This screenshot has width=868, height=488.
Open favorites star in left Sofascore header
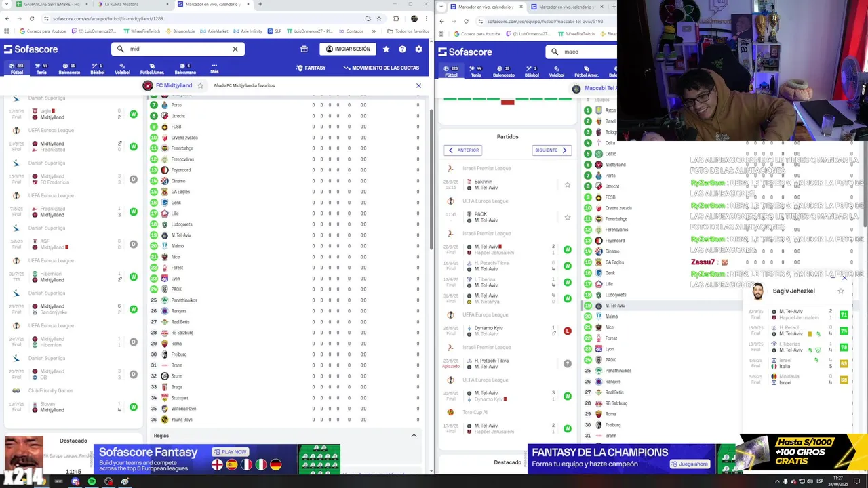[386, 49]
